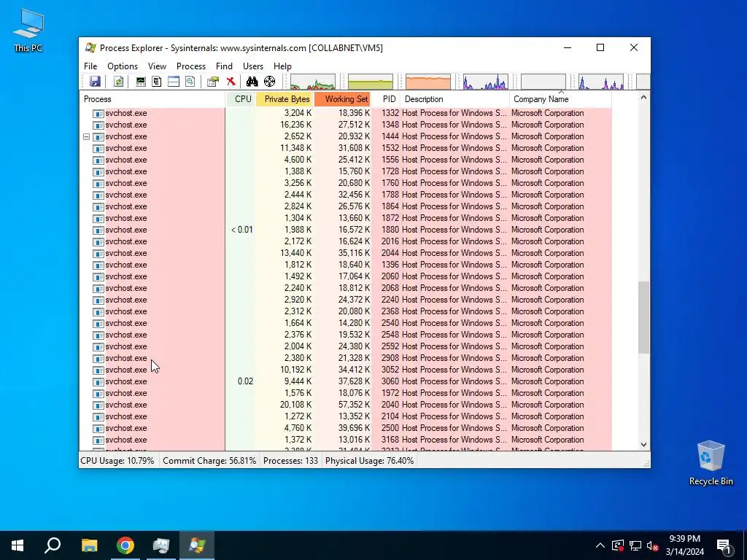Open the Process menu

pos(191,66)
